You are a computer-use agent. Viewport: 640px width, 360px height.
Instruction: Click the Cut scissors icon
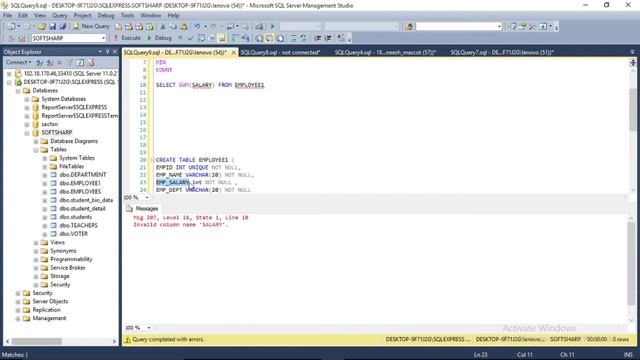(x=162, y=26)
